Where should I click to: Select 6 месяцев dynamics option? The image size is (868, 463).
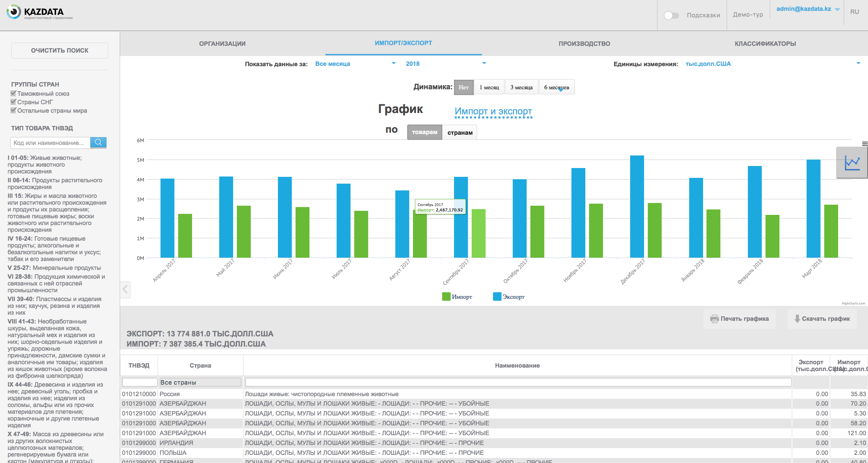tap(556, 87)
